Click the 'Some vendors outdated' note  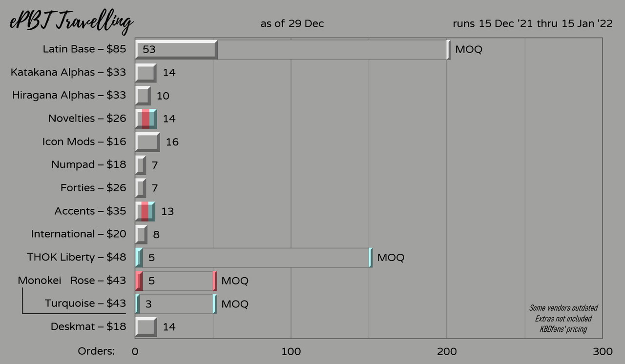click(x=563, y=308)
